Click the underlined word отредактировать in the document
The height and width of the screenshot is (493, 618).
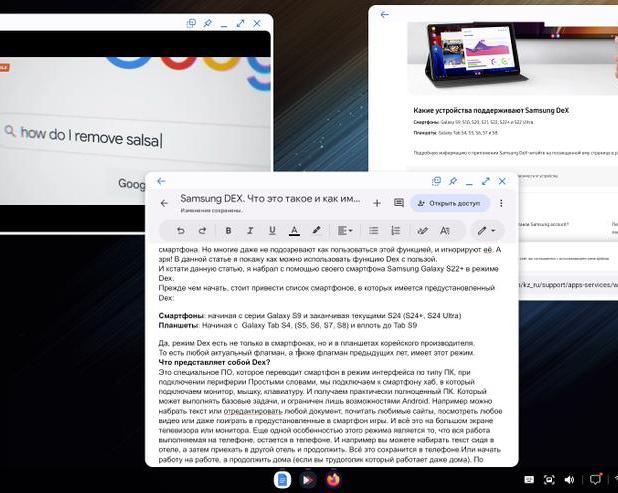click(253, 411)
